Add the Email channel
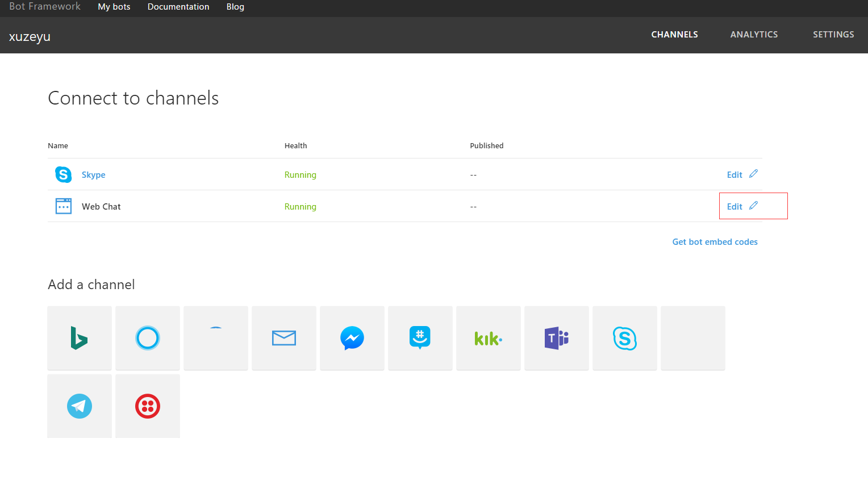The width and height of the screenshot is (868, 501). coord(284,338)
